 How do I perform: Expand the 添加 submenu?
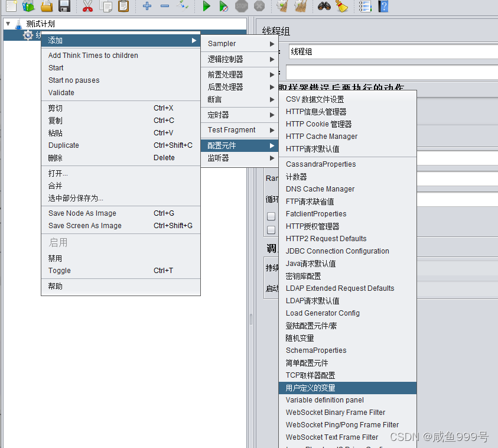121,40
